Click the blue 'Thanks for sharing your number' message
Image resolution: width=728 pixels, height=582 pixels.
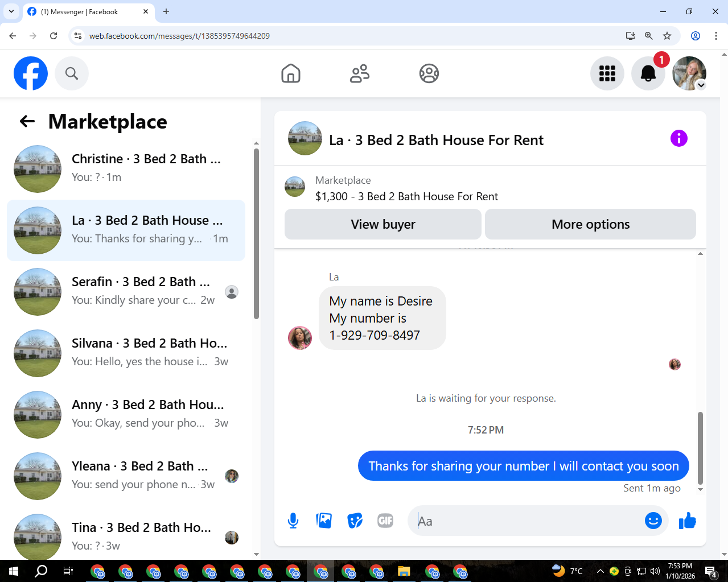[524, 466]
